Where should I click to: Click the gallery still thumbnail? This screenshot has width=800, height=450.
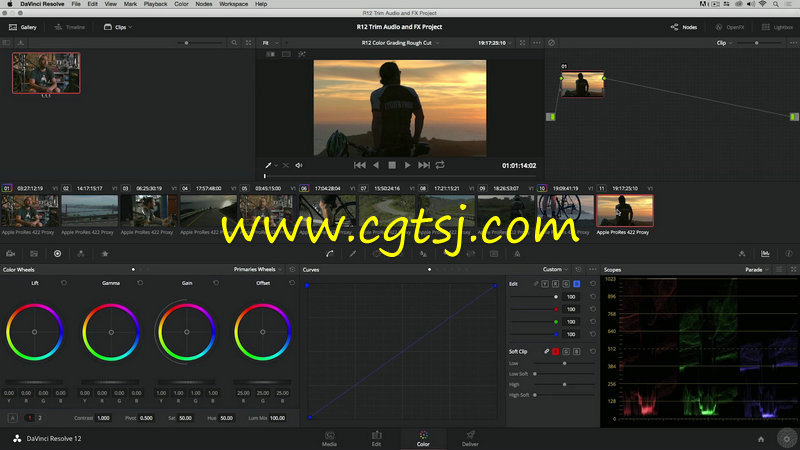(46, 73)
